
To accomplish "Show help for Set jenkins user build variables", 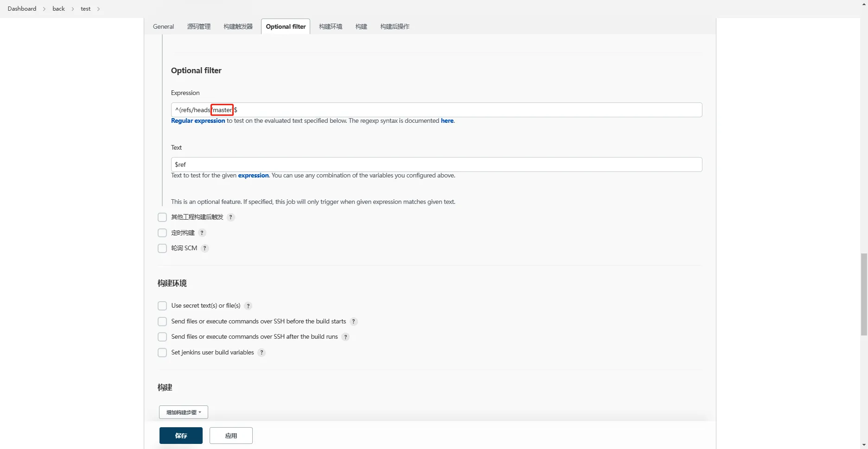I will point(262,353).
